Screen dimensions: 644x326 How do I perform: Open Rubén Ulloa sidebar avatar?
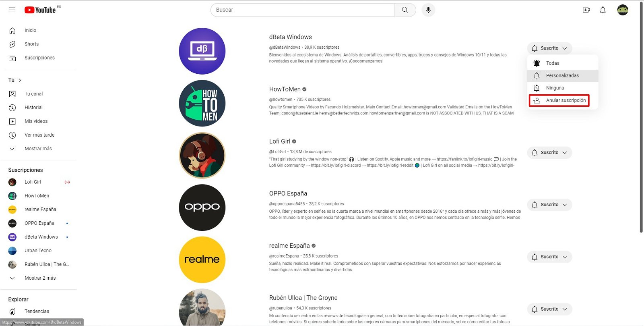(x=12, y=264)
